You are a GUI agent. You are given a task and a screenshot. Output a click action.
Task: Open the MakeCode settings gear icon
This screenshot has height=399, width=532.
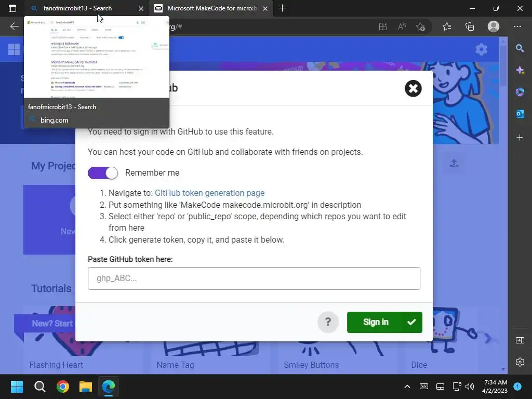tap(481, 49)
